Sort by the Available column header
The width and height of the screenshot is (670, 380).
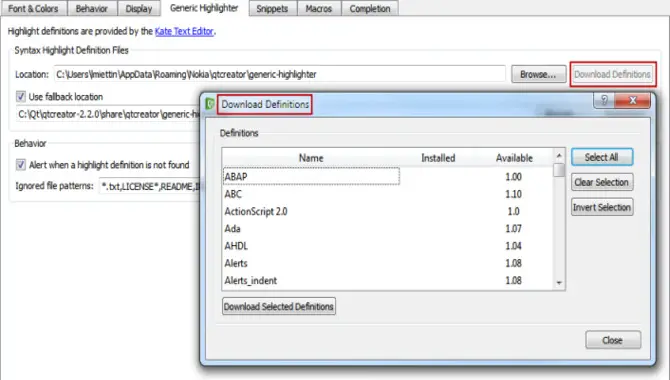[x=514, y=158]
